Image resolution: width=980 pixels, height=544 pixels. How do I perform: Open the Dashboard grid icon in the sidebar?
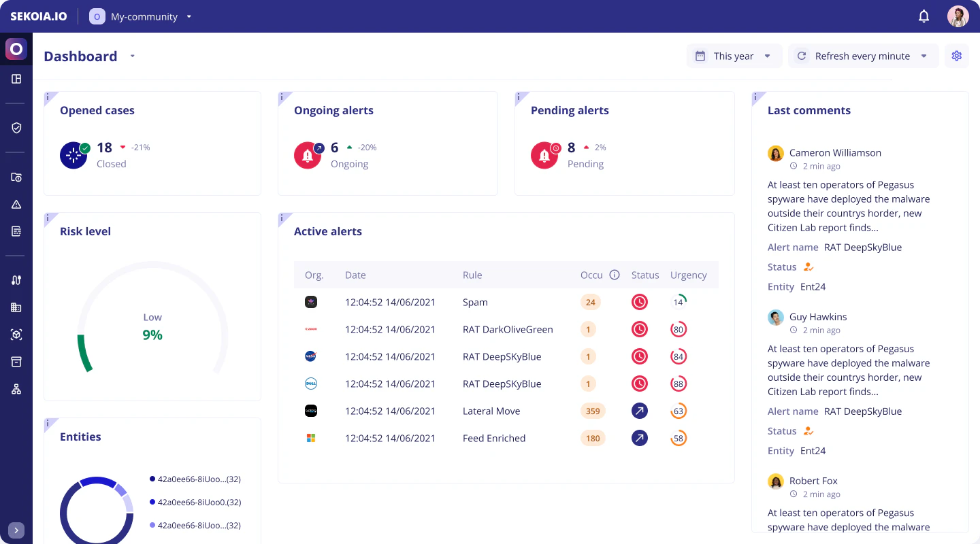pyautogui.click(x=15, y=78)
